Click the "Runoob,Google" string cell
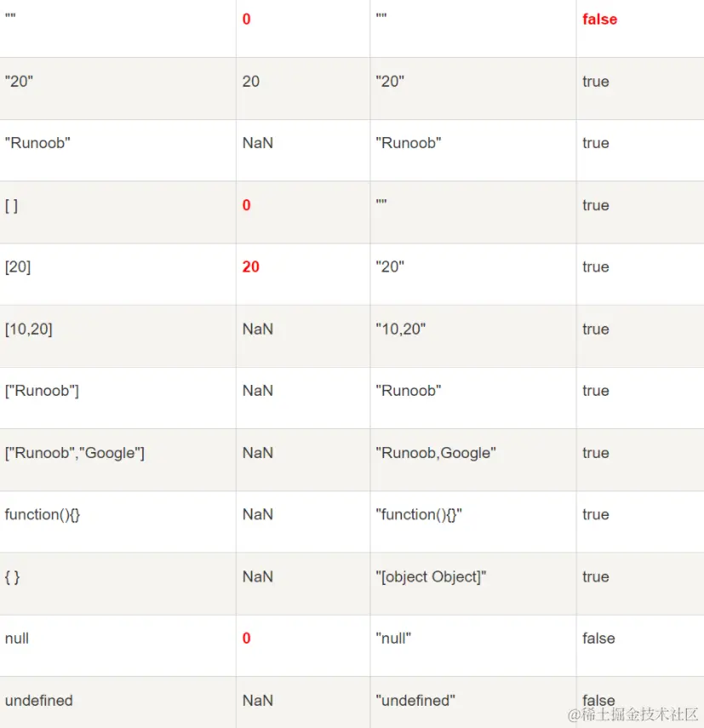The width and height of the screenshot is (704, 728). point(436,453)
